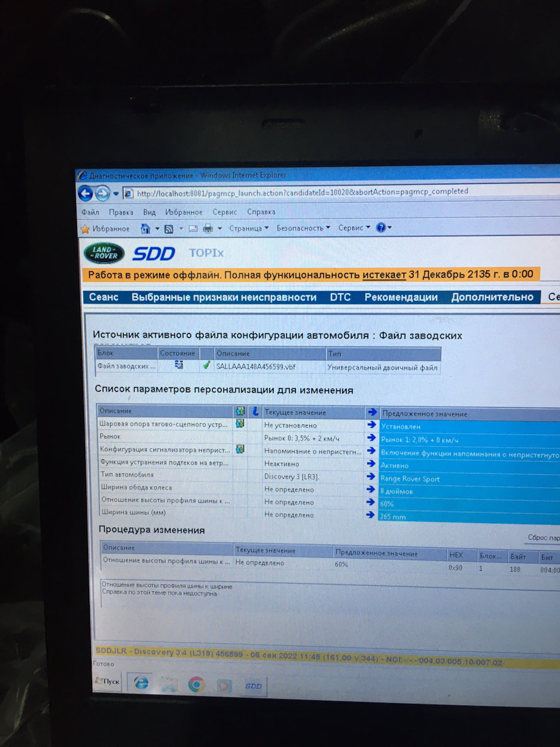
Task: Select the proposed value Установлен
Action: pos(401,427)
